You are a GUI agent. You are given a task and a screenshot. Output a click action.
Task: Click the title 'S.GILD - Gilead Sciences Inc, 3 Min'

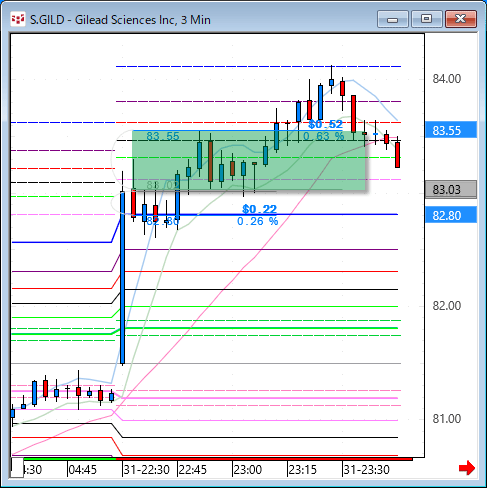[x=120, y=20]
